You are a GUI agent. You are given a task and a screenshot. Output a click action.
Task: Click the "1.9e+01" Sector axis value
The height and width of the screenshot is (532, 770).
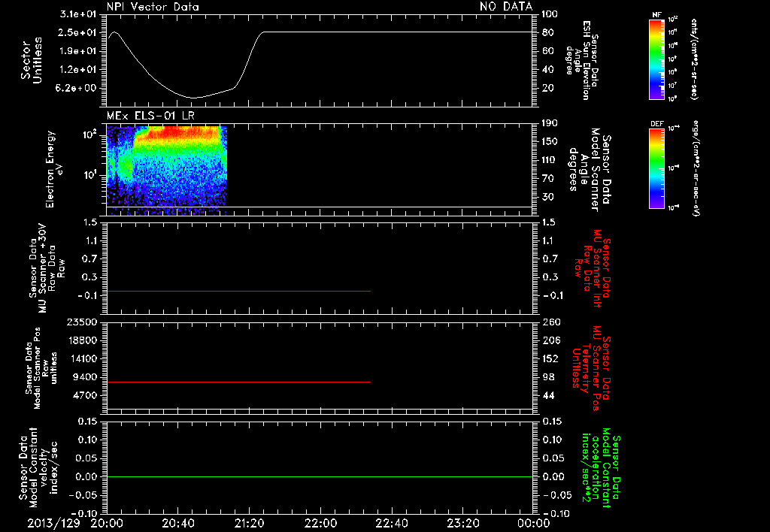[77, 51]
